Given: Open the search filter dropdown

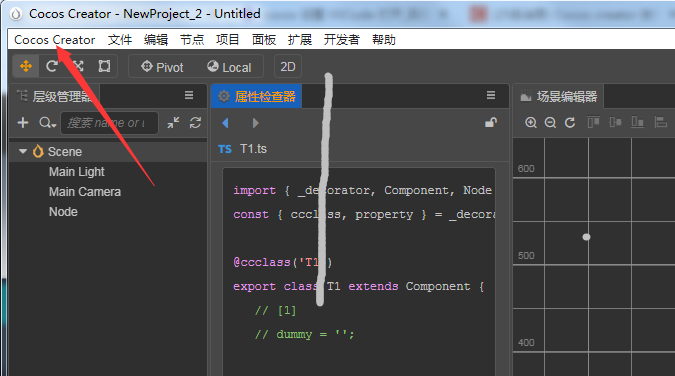Looking at the screenshot, I should [47, 123].
